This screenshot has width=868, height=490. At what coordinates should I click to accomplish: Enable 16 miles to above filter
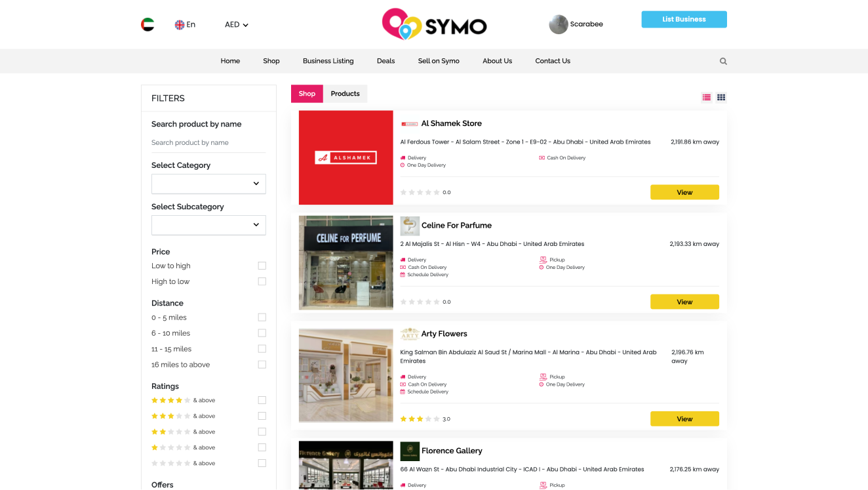[262, 365]
